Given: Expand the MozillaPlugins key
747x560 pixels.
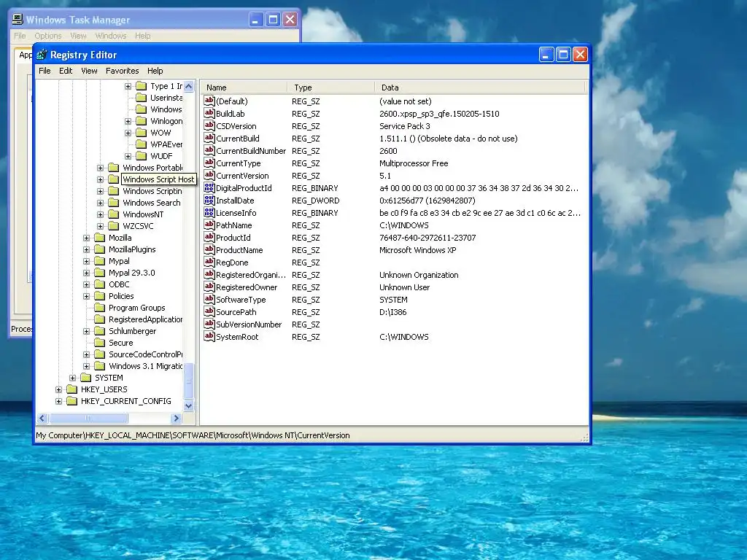Looking at the screenshot, I should pos(86,249).
